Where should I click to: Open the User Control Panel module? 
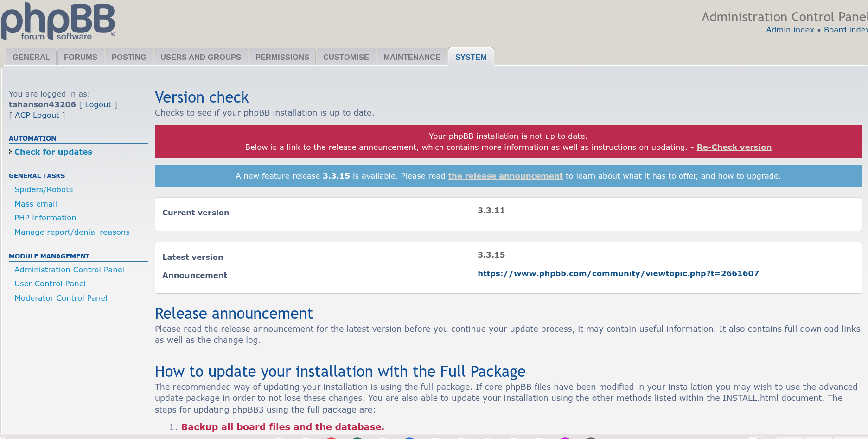(x=50, y=284)
